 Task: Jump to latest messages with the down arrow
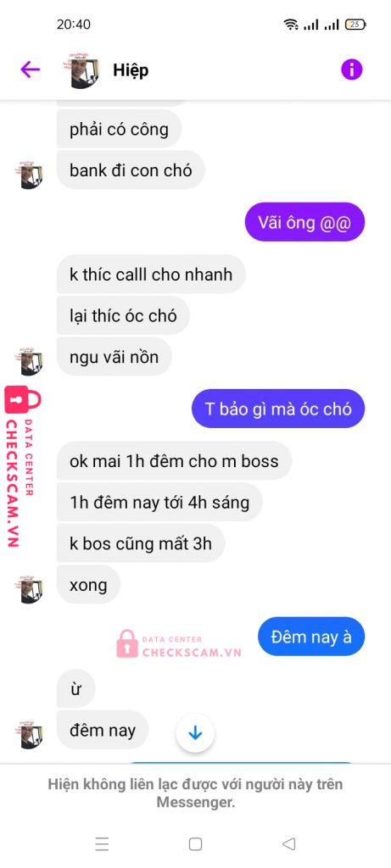[195, 733]
